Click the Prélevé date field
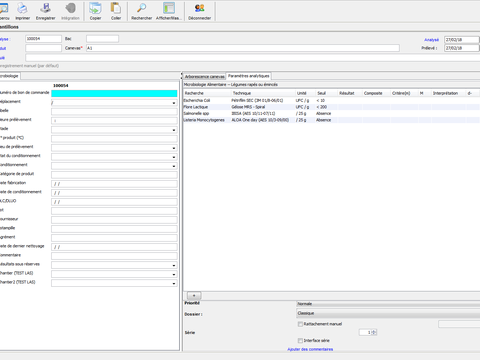This screenshot has width=480, height=360. coord(462,48)
